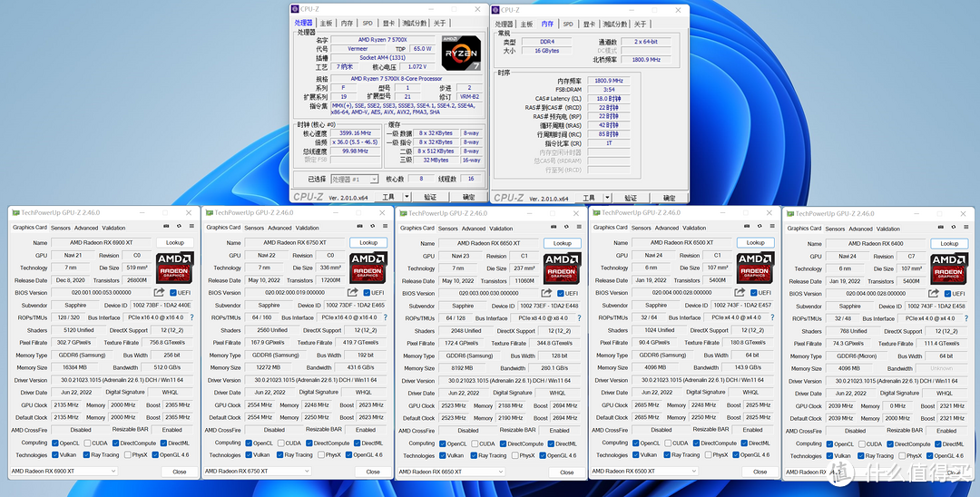The image size is (980, 497).
Task: Toggle PhysX checkbox in RX 6900 XT window
Action: [x=128, y=454]
